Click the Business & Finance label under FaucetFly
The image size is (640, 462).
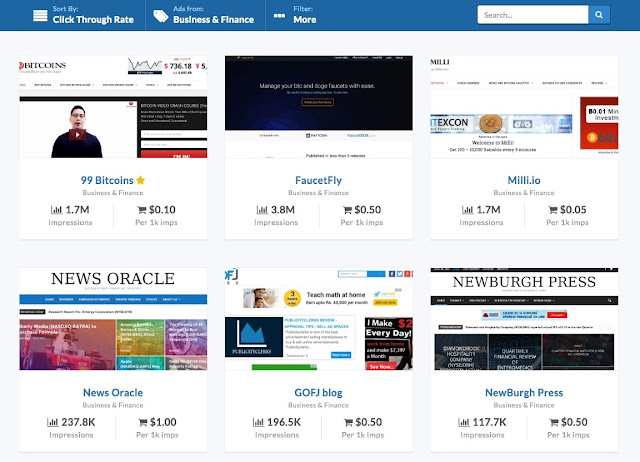click(x=318, y=193)
